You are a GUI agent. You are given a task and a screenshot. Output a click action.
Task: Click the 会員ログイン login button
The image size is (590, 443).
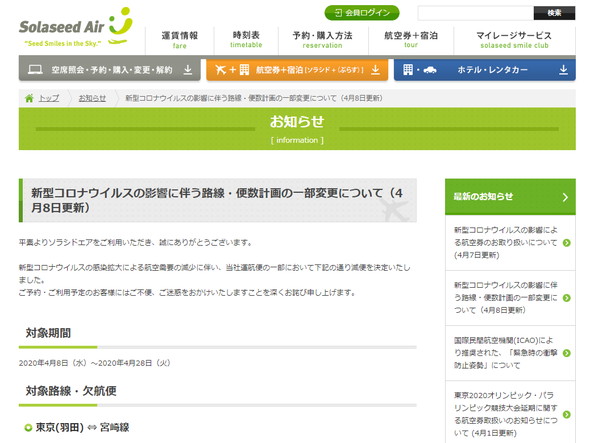(x=362, y=13)
